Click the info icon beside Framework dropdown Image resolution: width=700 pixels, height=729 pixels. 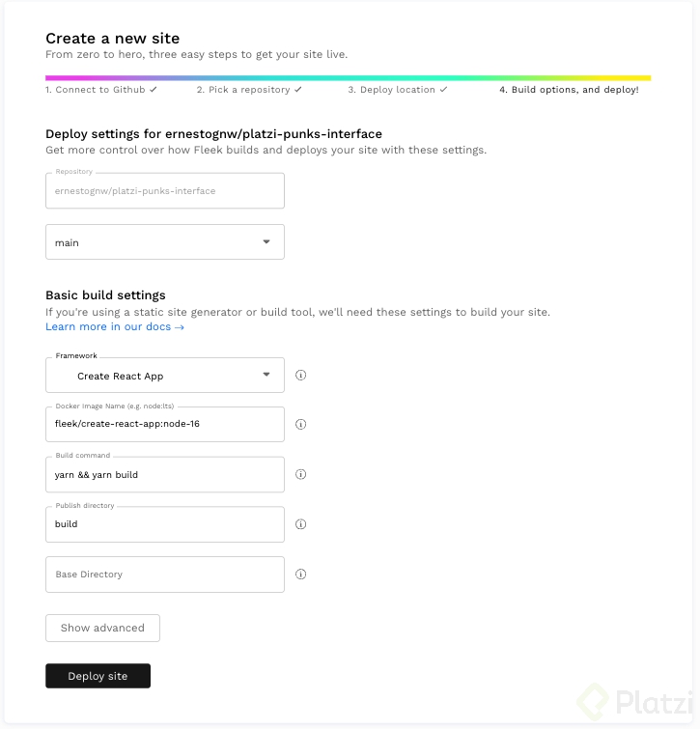point(300,376)
